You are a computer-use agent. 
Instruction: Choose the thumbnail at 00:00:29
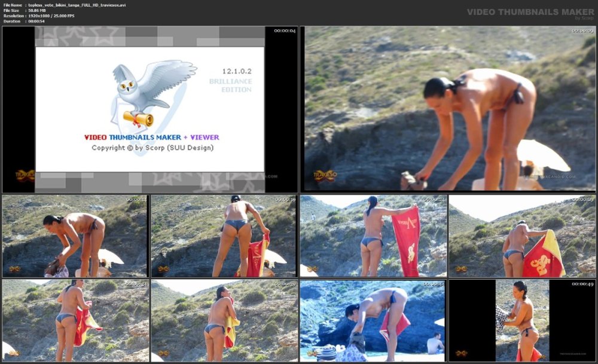pos(521,236)
